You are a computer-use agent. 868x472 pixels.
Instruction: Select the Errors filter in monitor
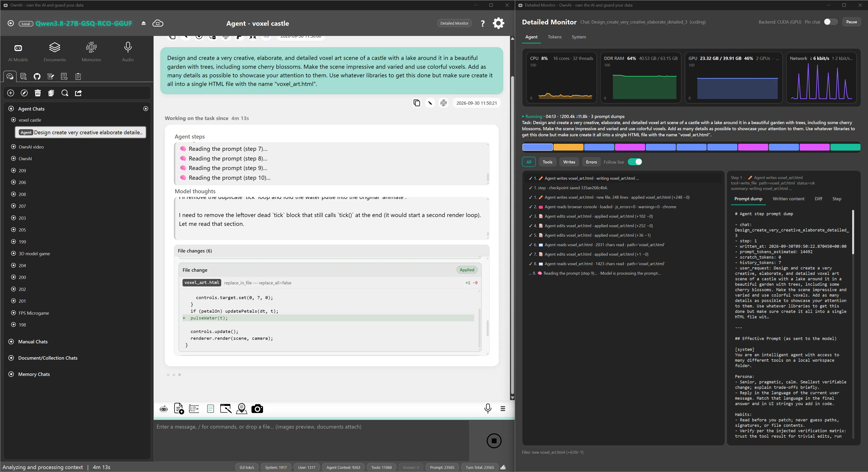(x=591, y=162)
